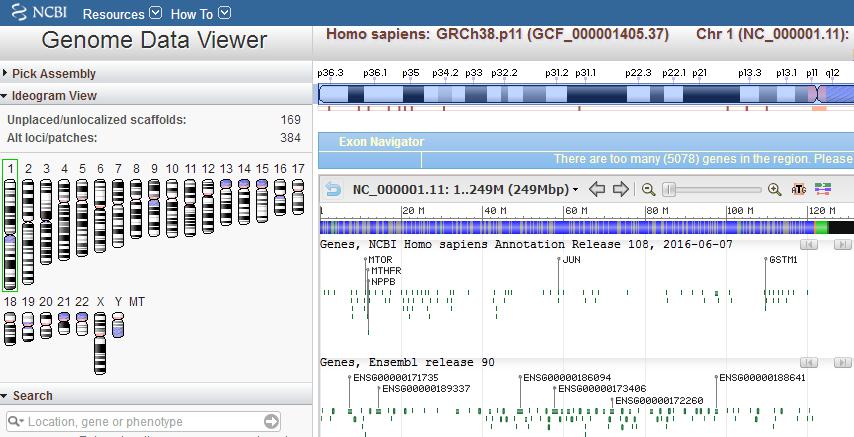Select chromosome 7 ideogram
Image resolution: width=854 pixels, height=437 pixels.
pos(118,213)
